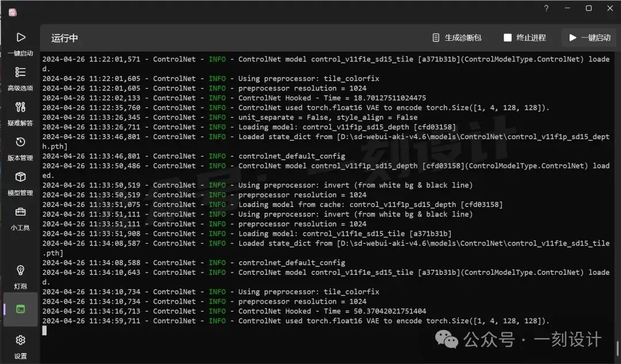This screenshot has width=621, height=364.
Task: Click 11:34:10,734 'Using preprocessor: tile_colorfix' line
Action: click(210, 292)
